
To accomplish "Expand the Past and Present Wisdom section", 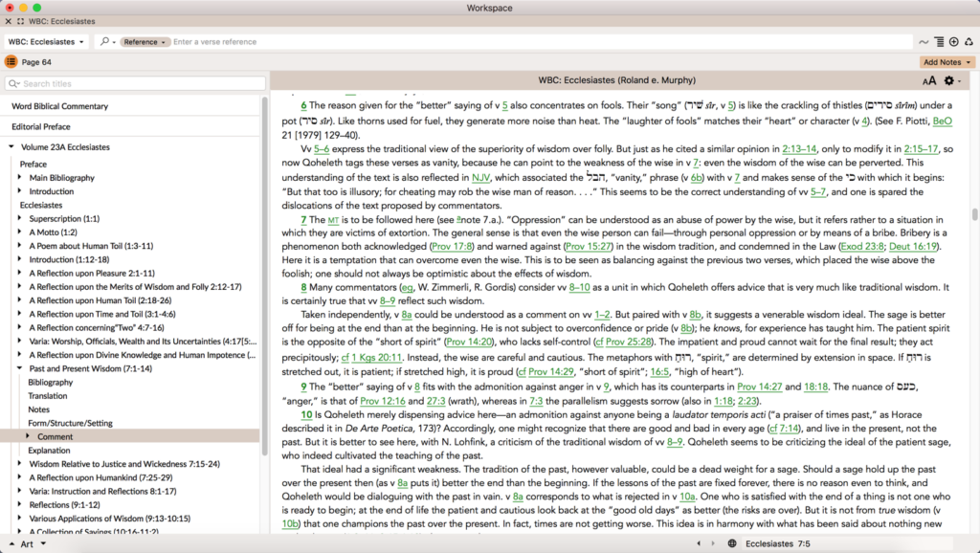I will click(x=17, y=368).
